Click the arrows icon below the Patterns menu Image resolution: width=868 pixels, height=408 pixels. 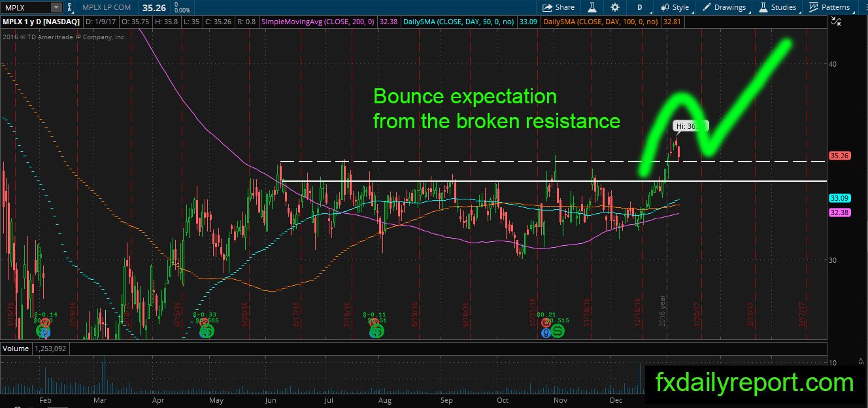point(837,22)
